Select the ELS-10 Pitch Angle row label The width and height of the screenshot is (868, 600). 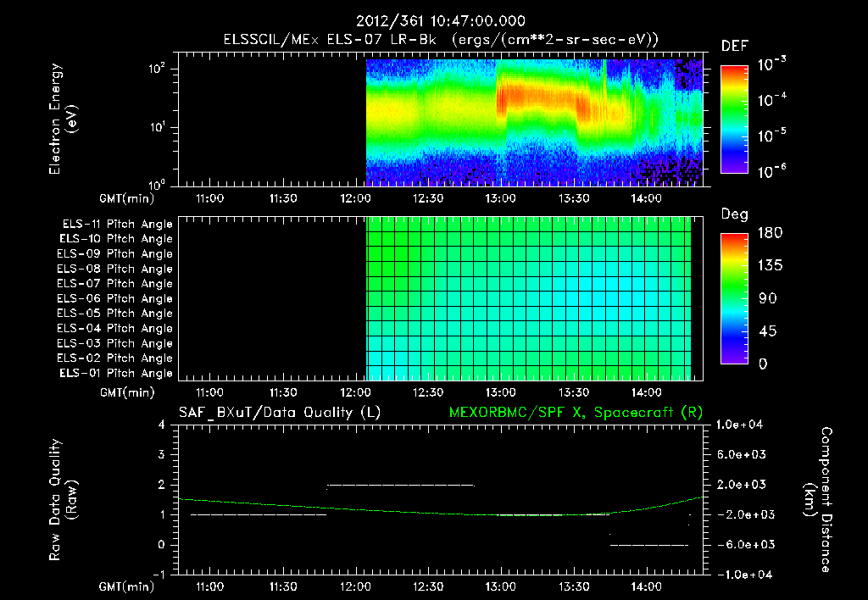click(x=116, y=239)
